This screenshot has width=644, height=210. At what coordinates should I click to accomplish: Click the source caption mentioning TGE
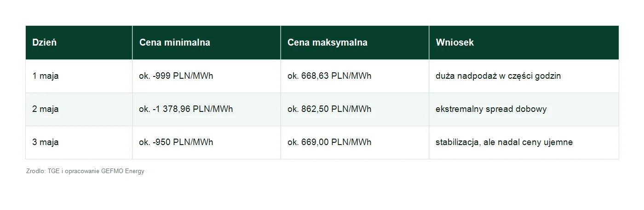coord(85,171)
